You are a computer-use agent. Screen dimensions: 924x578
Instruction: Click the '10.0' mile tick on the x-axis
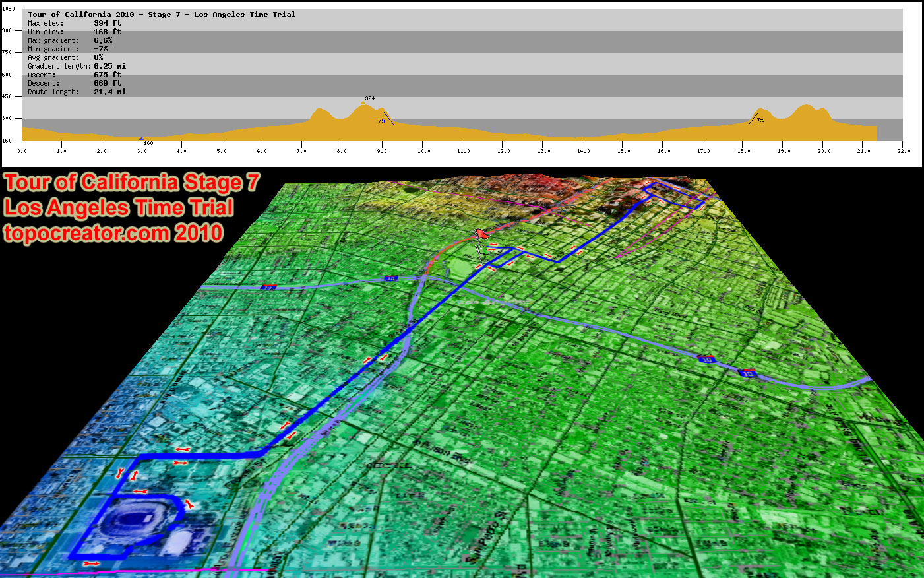423,151
